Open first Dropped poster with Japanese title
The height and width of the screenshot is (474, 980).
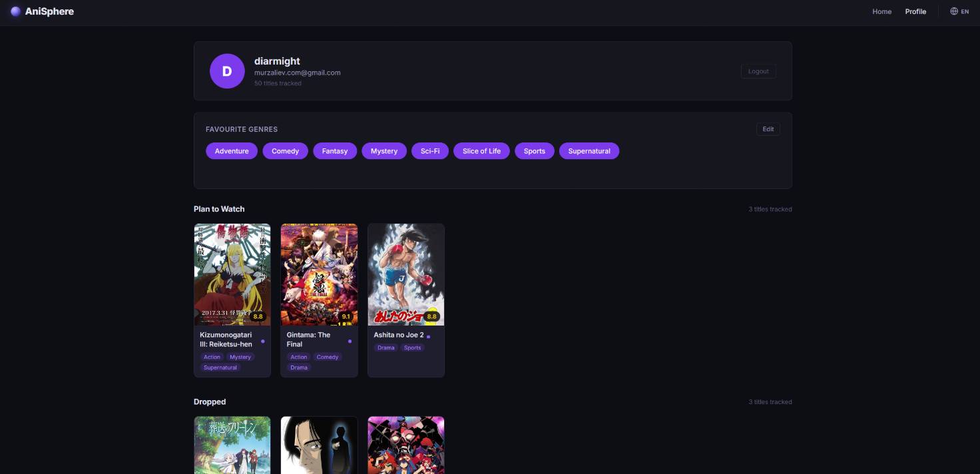click(x=232, y=445)
